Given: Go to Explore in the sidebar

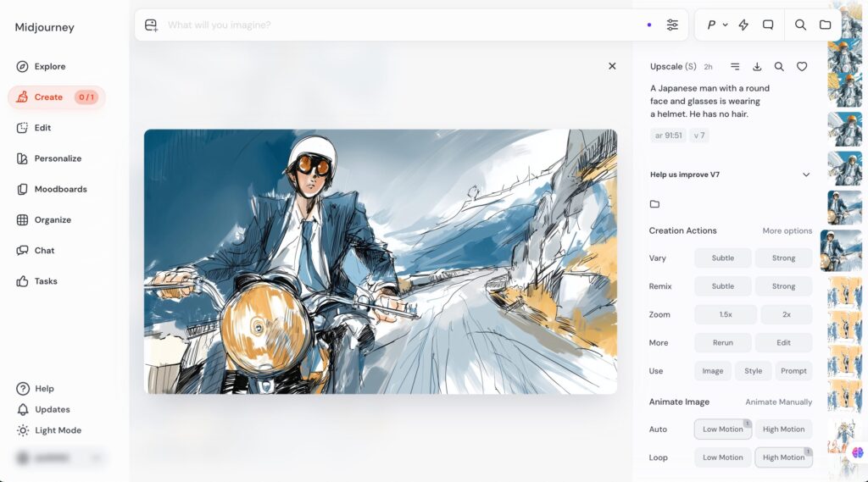Looking at the screenshot, I should [x=49, y=66].
